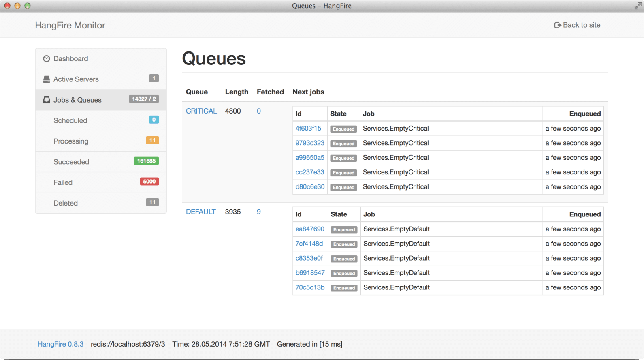The height and width of the screenshot is (360, 644).
Task: Open job cc237e33 details
Action: (x=310, y=172)
